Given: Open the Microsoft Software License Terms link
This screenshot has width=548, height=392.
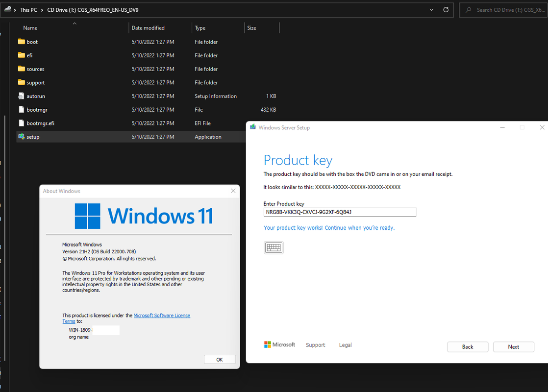Looking at the screenshot, I should pyautogui.click(x=162, y=316).
